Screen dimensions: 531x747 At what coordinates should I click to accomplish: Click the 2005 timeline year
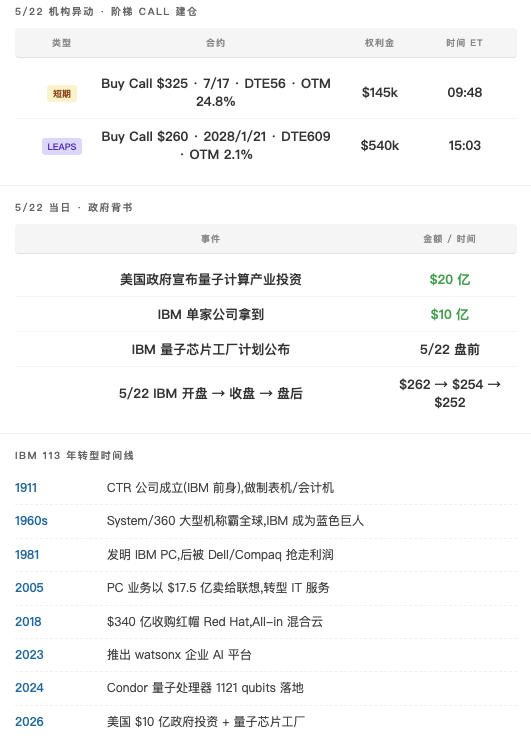pyautogui.click(x=29, y=588)
